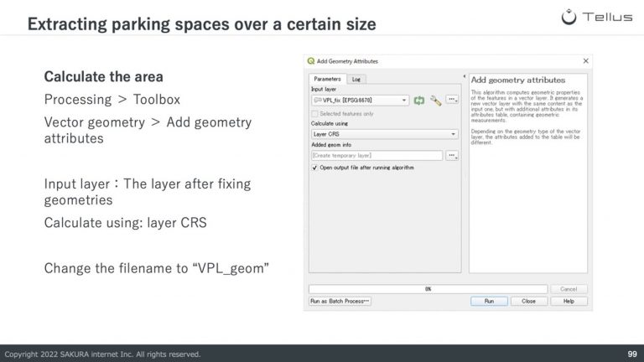Click slide page number 99
This screenshot has height=362, width=644.
click(632, 354)
